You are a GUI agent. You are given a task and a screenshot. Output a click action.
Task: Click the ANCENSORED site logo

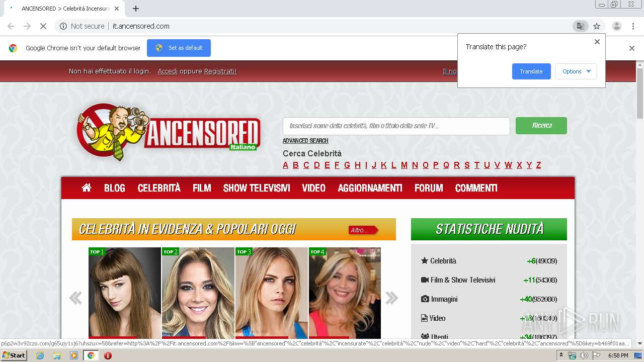click(168, 132)
